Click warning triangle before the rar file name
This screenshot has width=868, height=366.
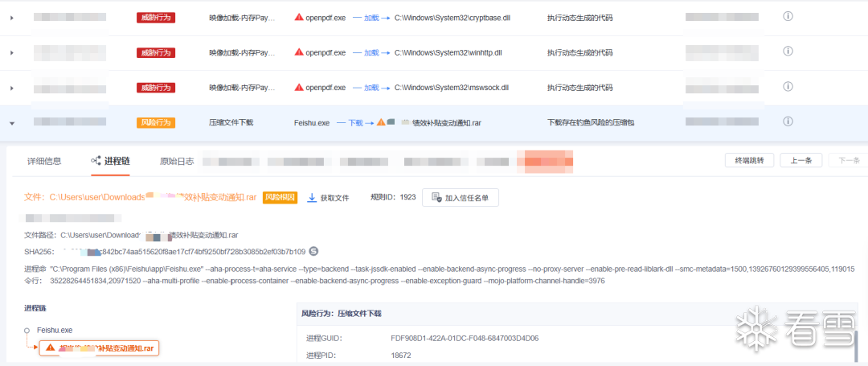coord(381,121)
